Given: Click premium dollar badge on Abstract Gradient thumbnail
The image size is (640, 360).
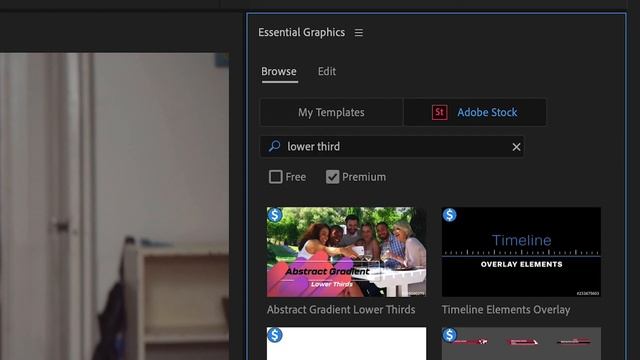Looking at the screenshot, I should click(x=275, y=215).
